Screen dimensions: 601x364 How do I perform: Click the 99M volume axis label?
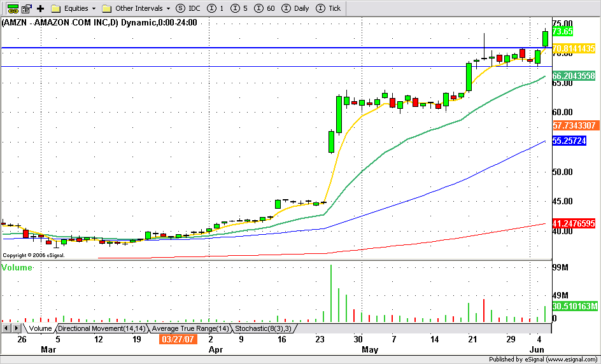point(560,267)
